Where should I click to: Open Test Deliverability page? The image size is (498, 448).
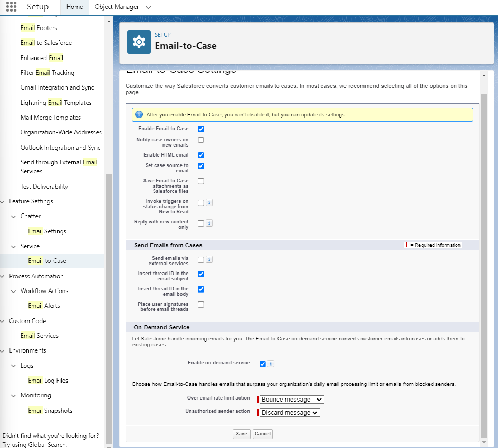[44, 187]
